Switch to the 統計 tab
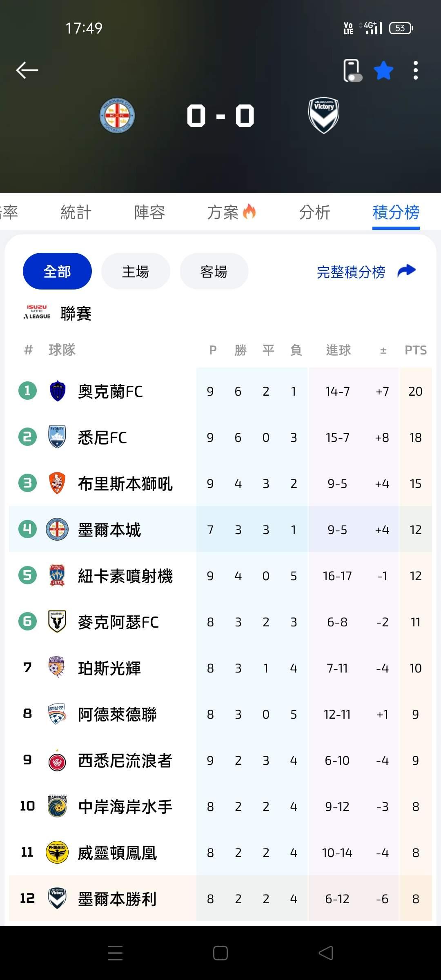Viewport: 441px width, 980px height. [76, 212]
